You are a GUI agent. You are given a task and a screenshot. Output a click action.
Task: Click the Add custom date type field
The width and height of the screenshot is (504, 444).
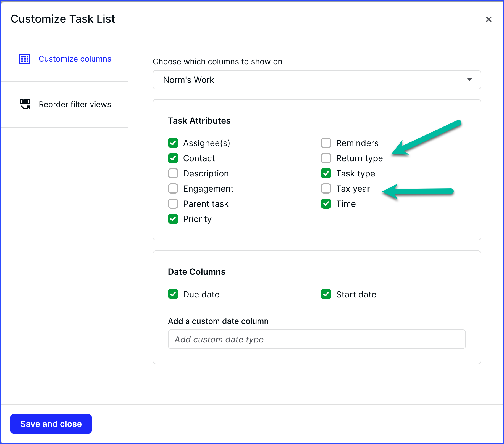click(317, 339)
